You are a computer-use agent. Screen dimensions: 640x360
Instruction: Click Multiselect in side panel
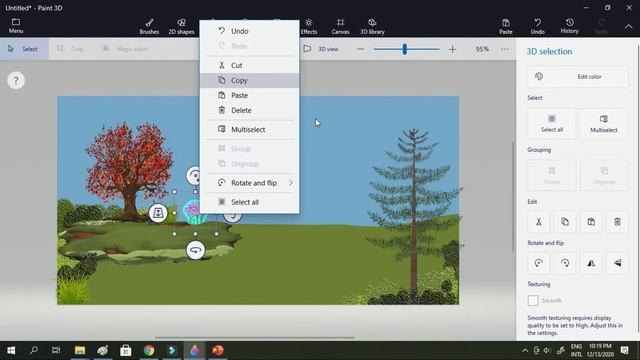pyautogui.click(x=604, y=124)
